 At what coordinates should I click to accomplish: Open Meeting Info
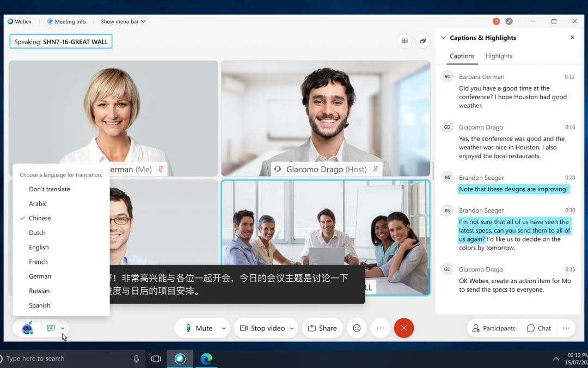[x=66, y=22]
